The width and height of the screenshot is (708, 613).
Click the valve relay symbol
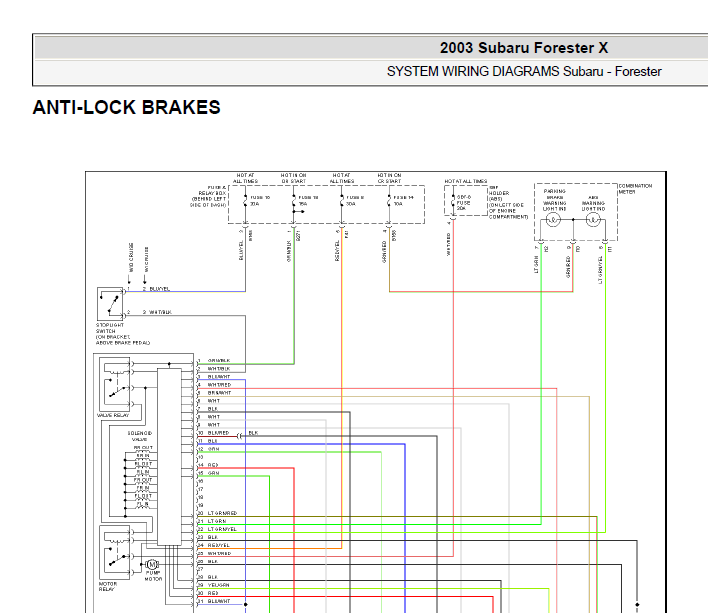coord(115,384)
